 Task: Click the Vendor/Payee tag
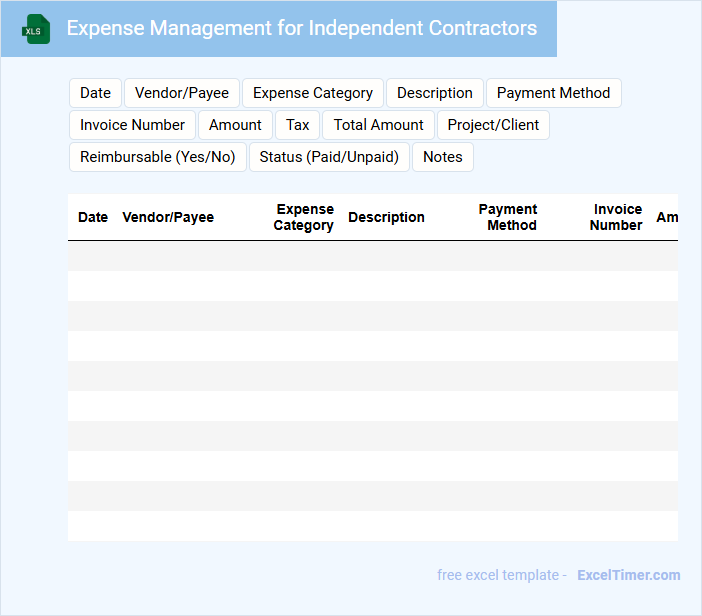[x=182, y=93]
